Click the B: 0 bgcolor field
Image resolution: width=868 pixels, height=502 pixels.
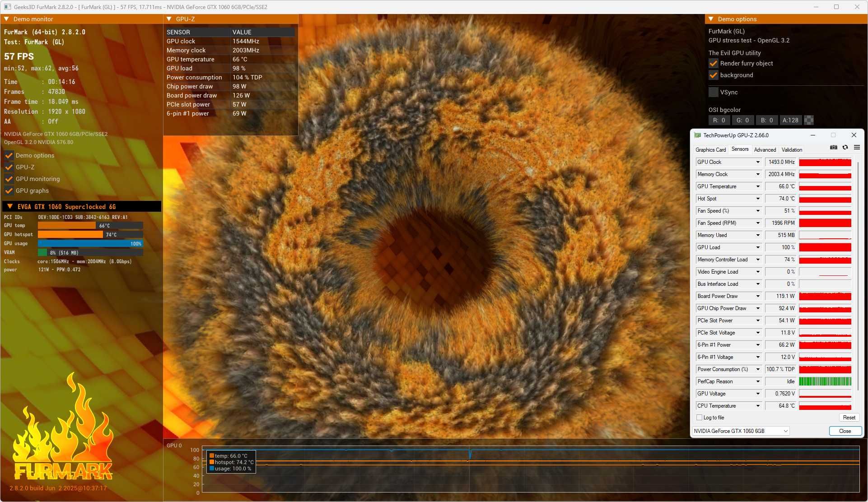767,120
